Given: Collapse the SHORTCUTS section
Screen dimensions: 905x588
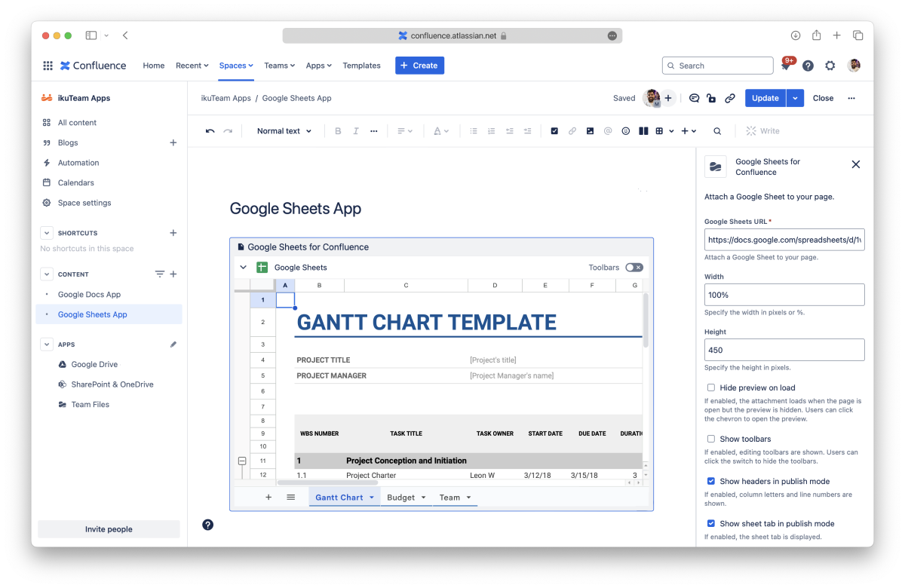Looking at the screenshot, I should (x=47, y=233).
